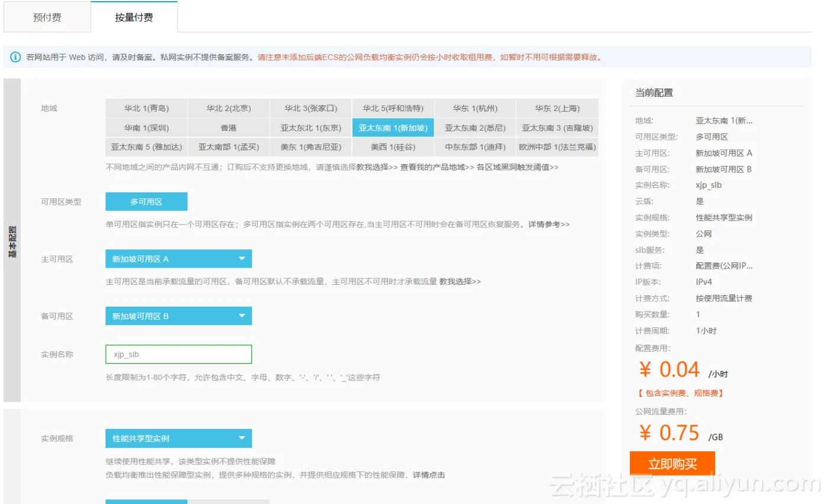The image size is (828, 504).
Task: Pick region 亚太东南 5 (雅加达)
Action: point(147,147)
